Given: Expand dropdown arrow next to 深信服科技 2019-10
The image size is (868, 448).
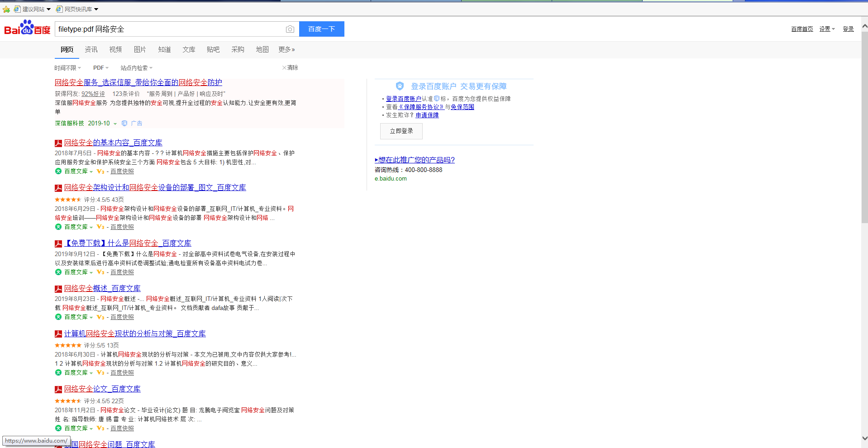Looking at the screenshot, I should pyautogui.click(x=115, y=124).
